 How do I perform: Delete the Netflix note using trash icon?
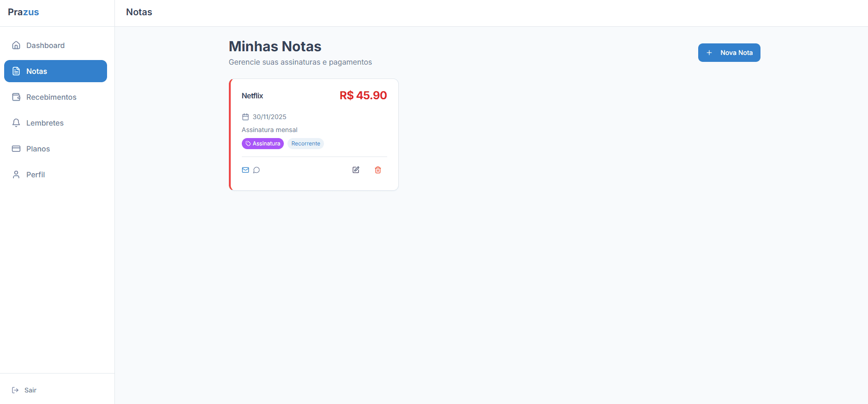378,170
